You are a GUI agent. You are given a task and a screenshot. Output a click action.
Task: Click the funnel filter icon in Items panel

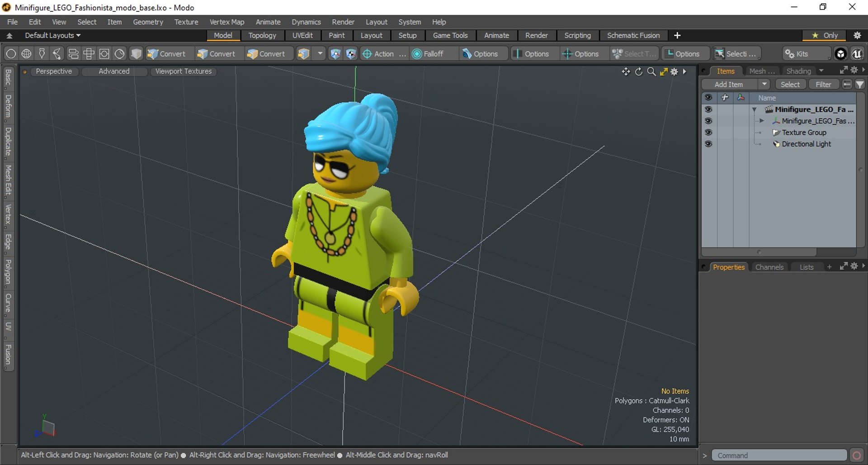coord(860,85)
